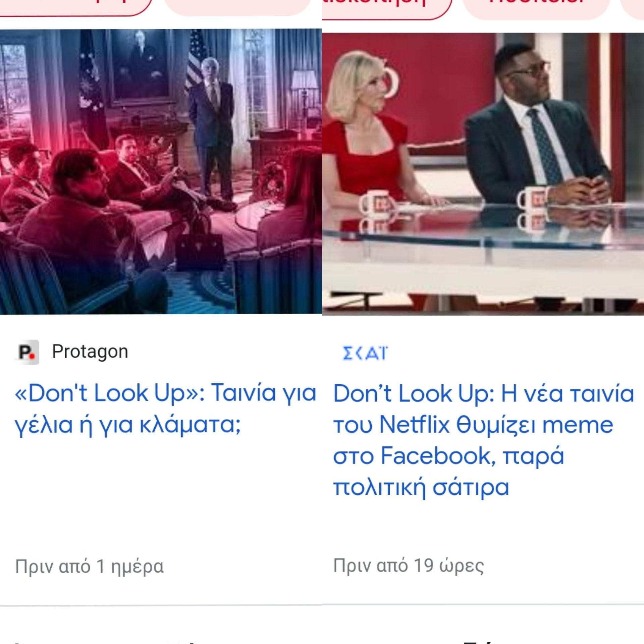The height and width of the screenshot is (644, 644).
Task: Click the ΣΚΑΪ source logo
Action: point(365,353)
